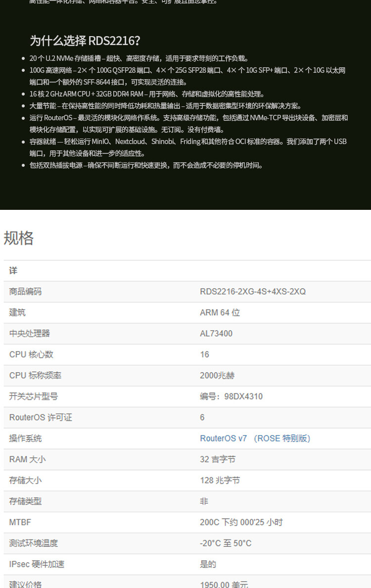Click the IPsec 硬件加速 label
371x588 pixels.
tap(37, 564)
